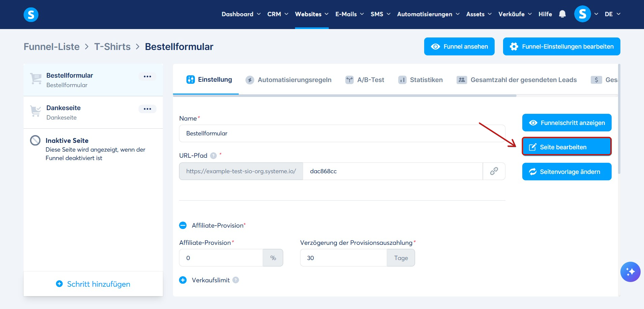Open the Assets dropdown menu
This screenshot has height=309, width=644.
[x=479, y=14]
